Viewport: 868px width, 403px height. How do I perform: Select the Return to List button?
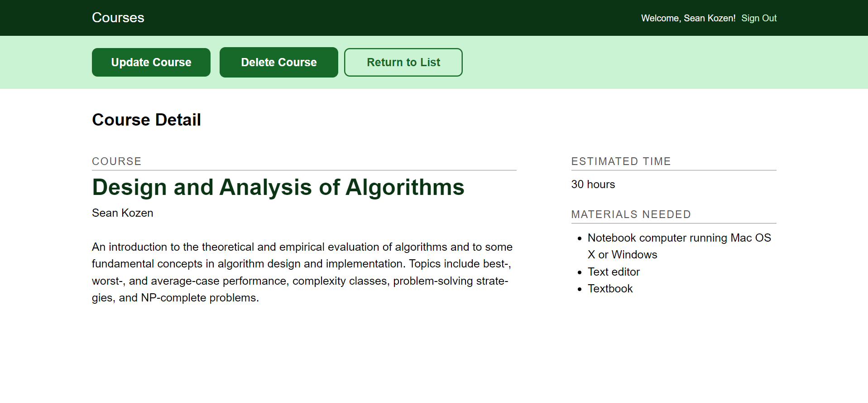coord(403,63)
